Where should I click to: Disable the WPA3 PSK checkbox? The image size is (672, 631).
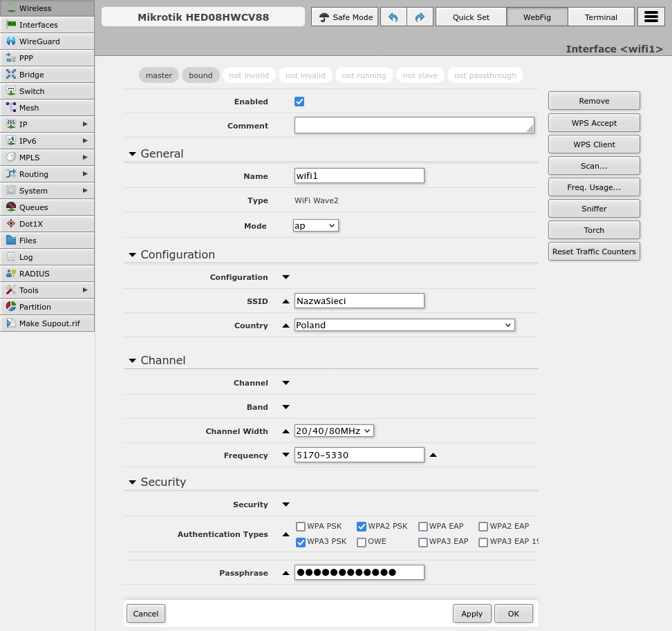301,543
